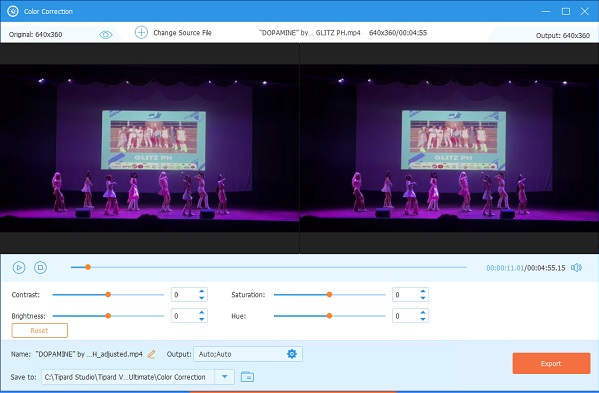
Task: Click the Contrast slider handle
Action: [x=108, y=294]
